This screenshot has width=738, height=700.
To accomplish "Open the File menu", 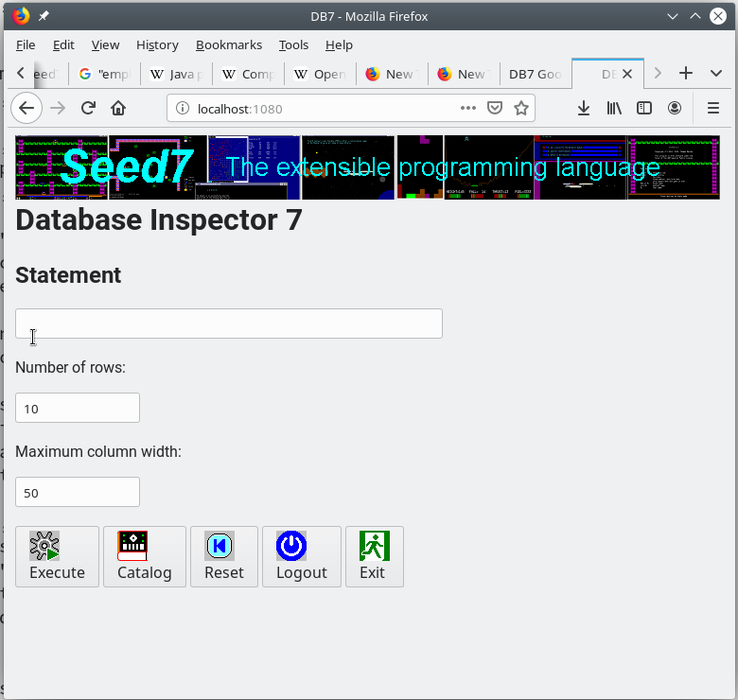I will 26,45.
